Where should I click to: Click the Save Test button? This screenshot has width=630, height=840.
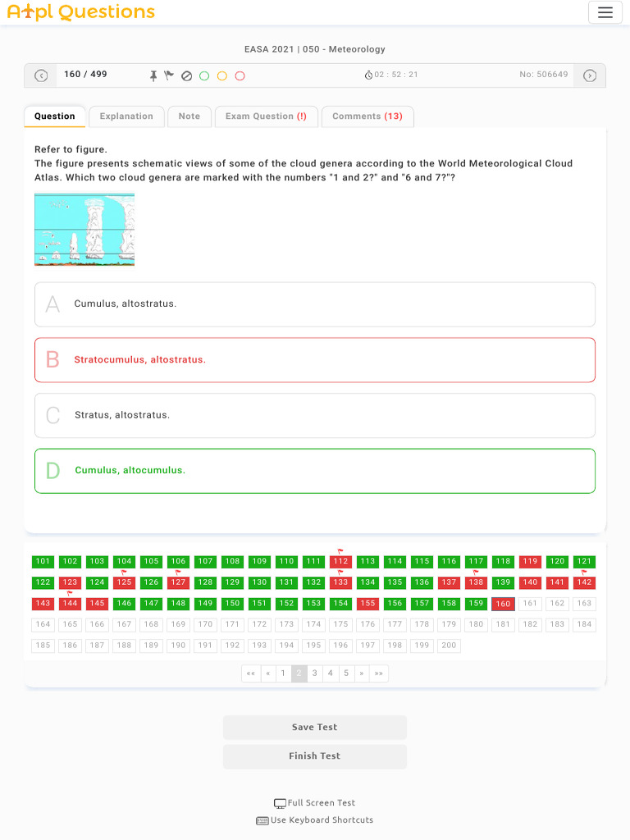[x=315, y=728]
